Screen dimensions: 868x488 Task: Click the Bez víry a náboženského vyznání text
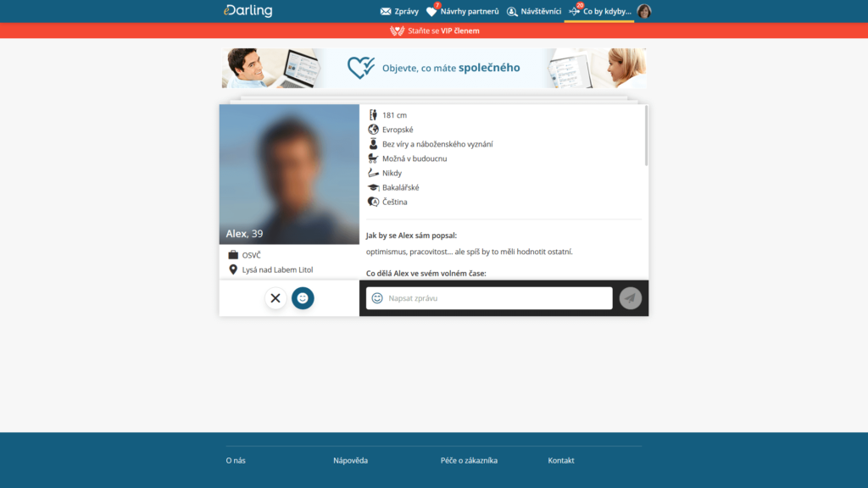(437, 144)
